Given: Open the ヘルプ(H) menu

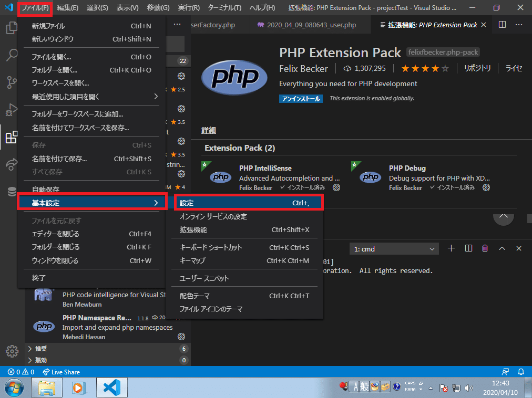Looking at the screenshot, I should click(x=262, y=7).
